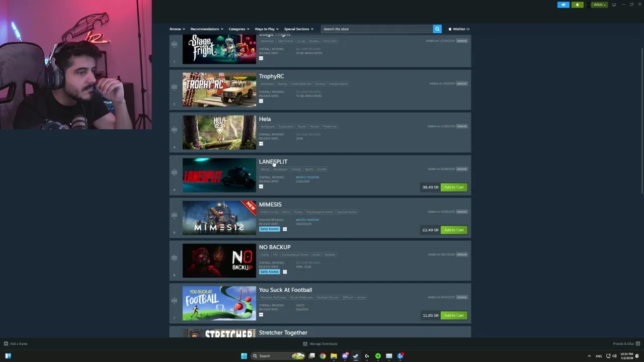The height and width of the screenshot is (362, 644).
Task: Open the You Suck At Football title
Action: point(285,290)
